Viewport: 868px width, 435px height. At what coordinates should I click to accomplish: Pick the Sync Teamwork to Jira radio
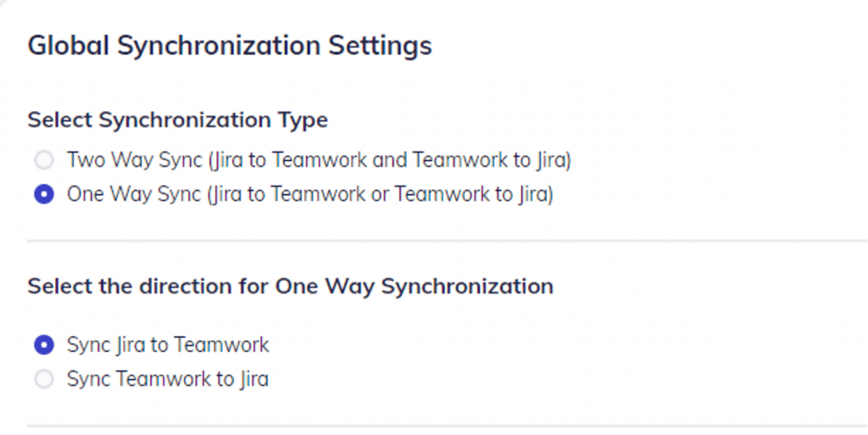click(x=43, y=379)
